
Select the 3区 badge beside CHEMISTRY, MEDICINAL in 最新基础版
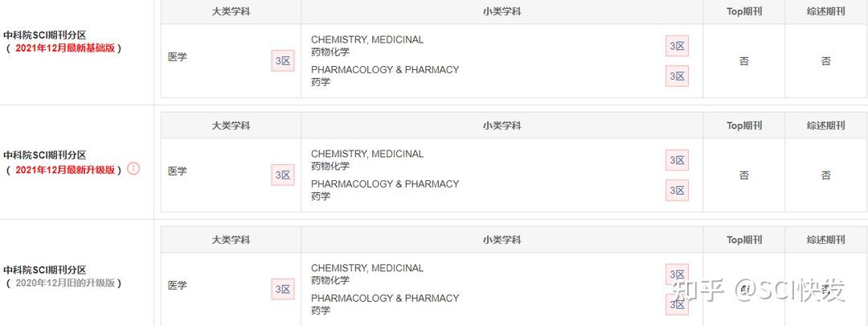[678, 47]
